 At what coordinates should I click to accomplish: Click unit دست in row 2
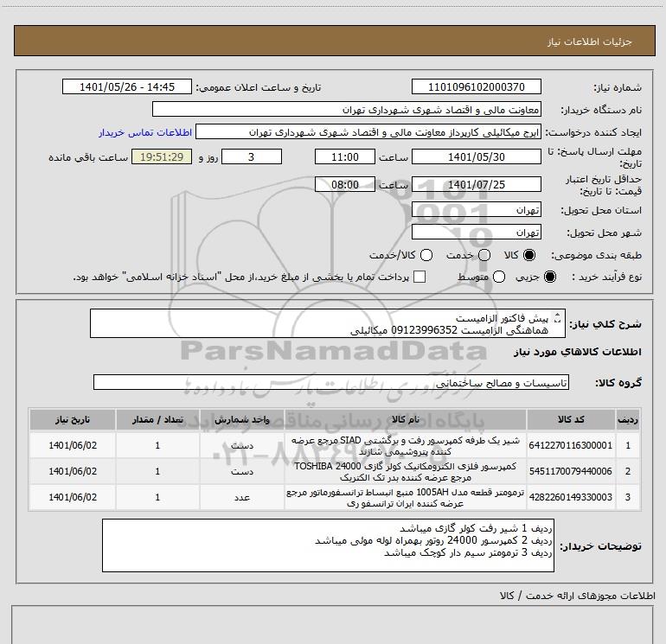point(242,472)
